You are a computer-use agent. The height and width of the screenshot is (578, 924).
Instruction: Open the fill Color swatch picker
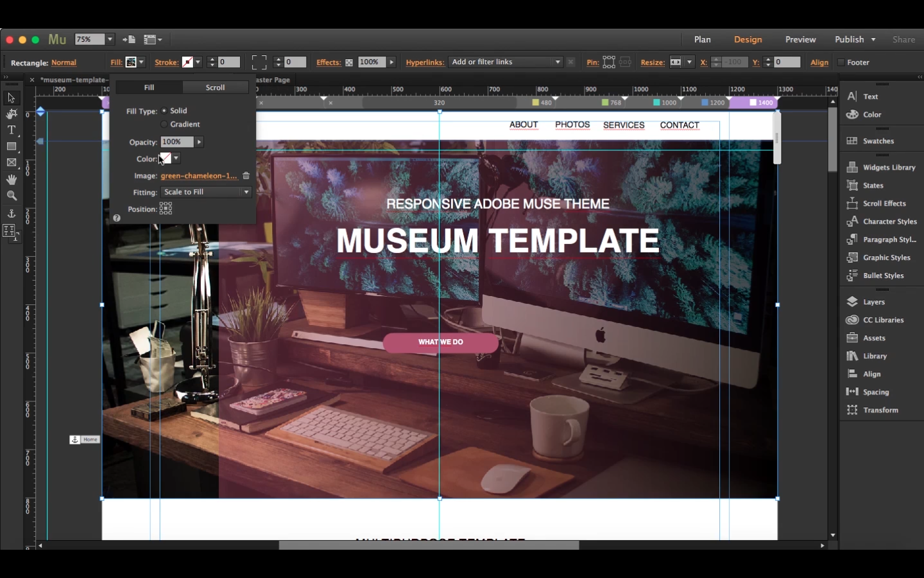pyautogui.click(x=175, y=158)
